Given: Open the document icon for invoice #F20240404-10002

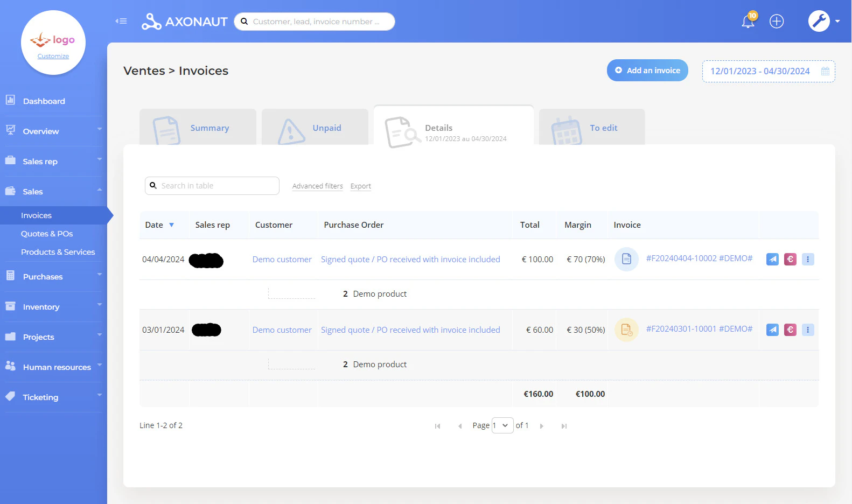Looking at the screenshot, I should 626,259.
